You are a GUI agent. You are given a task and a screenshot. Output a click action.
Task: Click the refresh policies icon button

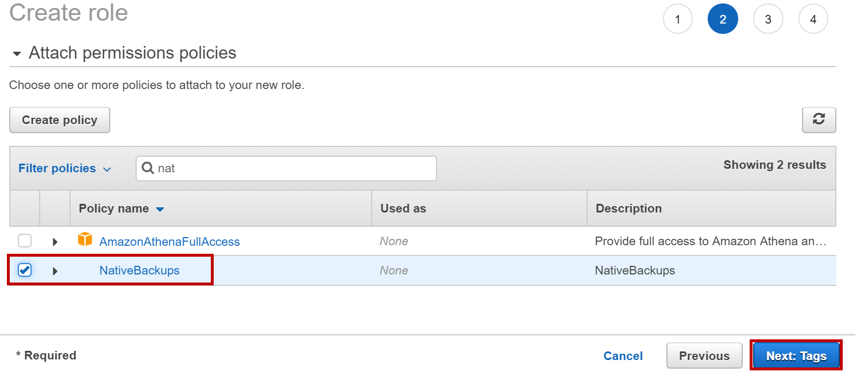click(x=819, y=119)
